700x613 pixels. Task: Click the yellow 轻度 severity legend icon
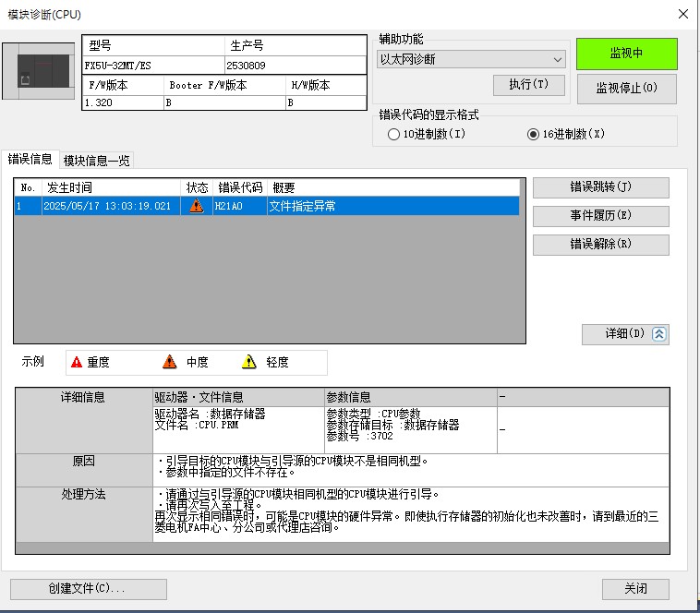[248, 362]
